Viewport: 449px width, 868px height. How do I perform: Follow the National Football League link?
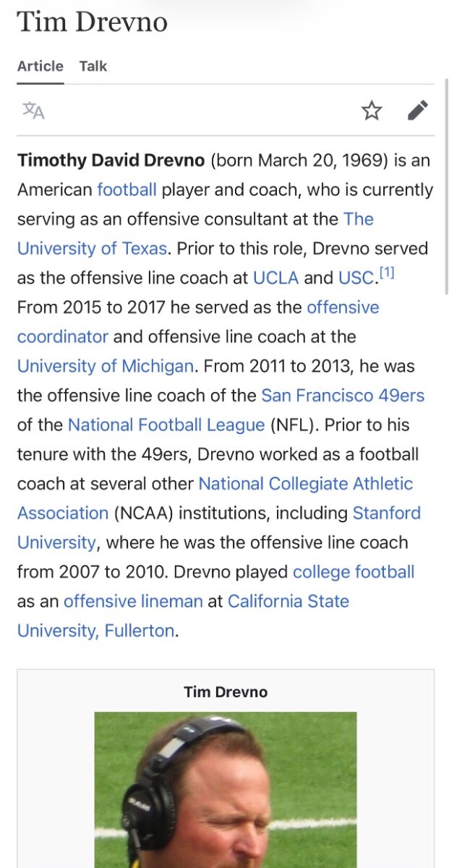[x=166, y=425]
